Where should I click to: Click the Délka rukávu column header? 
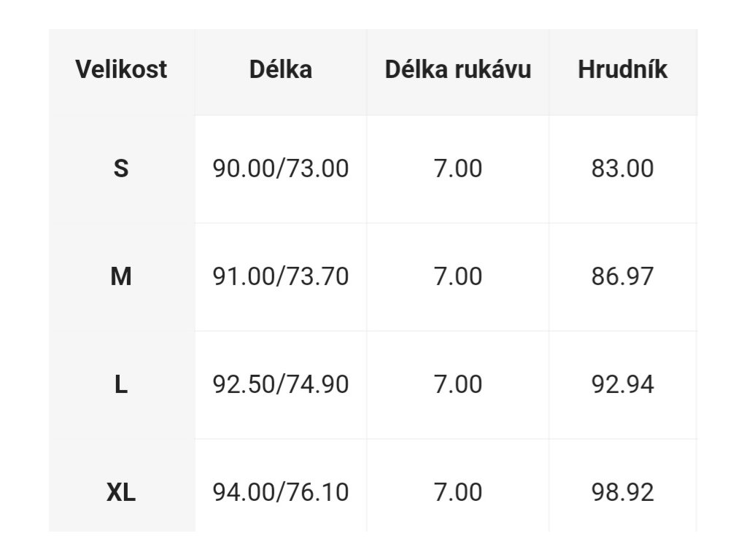[x=458, y=69]
